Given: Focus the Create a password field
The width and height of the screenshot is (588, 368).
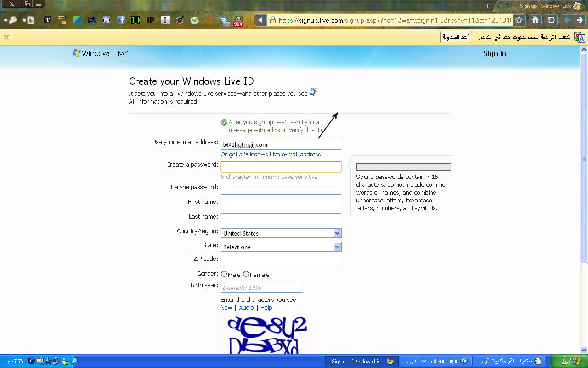Looking at the screenshot, I should point(281,167).
